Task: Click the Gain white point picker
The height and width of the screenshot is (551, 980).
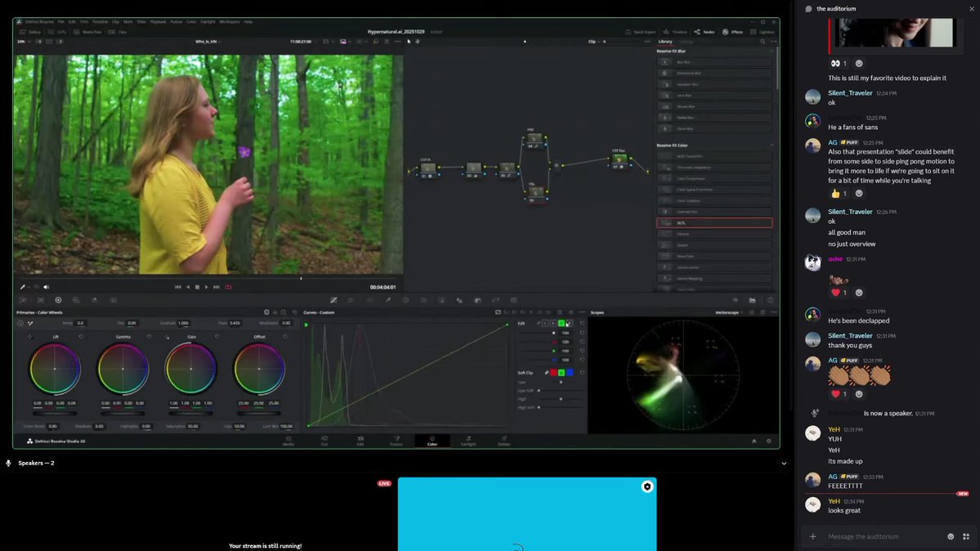Action: pos(167,337)
